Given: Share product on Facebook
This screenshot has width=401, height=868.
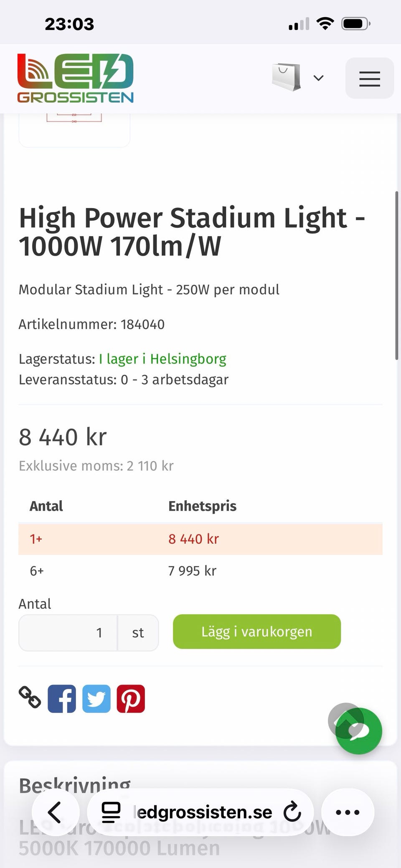Looking at the screenshot, I should point(62,698).
